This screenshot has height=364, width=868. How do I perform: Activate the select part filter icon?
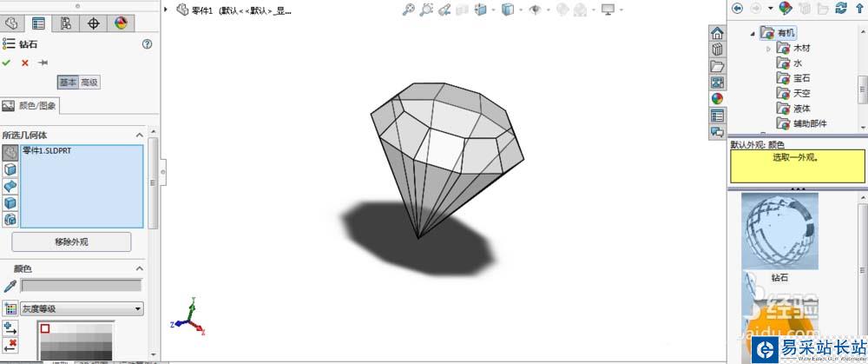tap(10, 152)
